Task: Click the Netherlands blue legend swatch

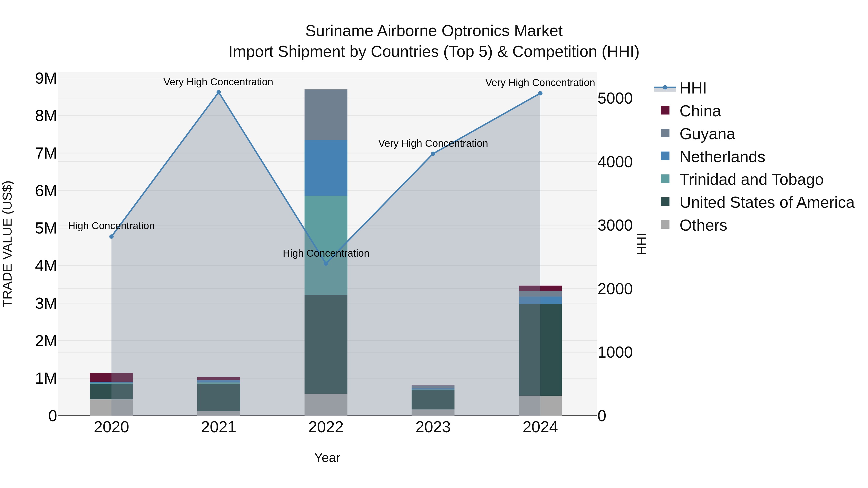Action: pos(665,156)
